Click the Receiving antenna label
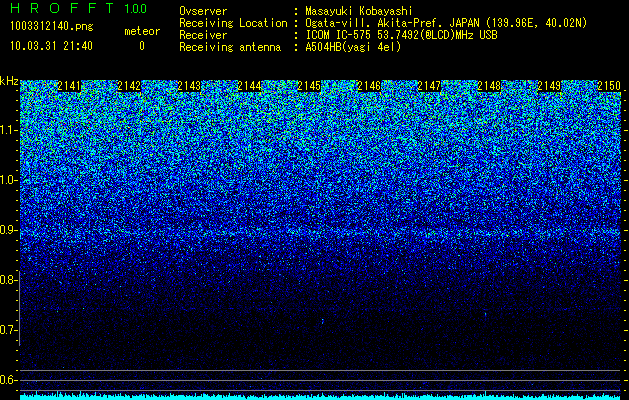The image size is (629, 400). (x=230, y=47)
